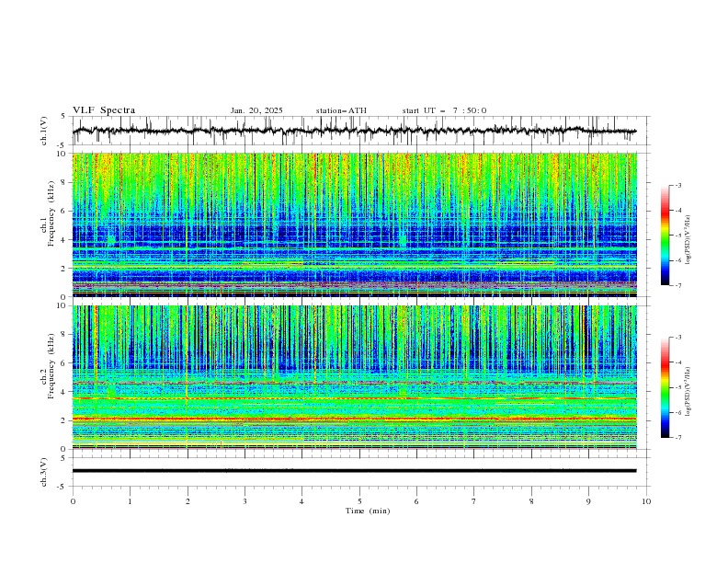Click the "start UT = 7 :50: 0" text
The image size is (728, 563).
point(444,110)
